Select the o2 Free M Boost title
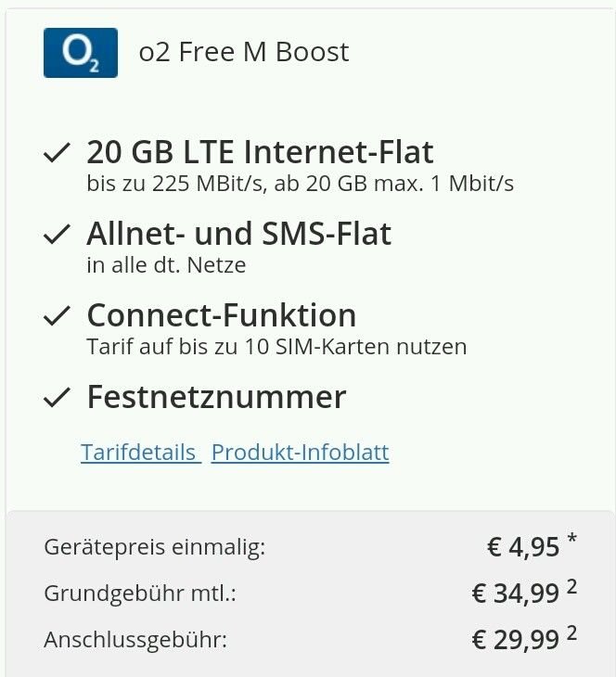The image size is (616, 677). (244, 52)
